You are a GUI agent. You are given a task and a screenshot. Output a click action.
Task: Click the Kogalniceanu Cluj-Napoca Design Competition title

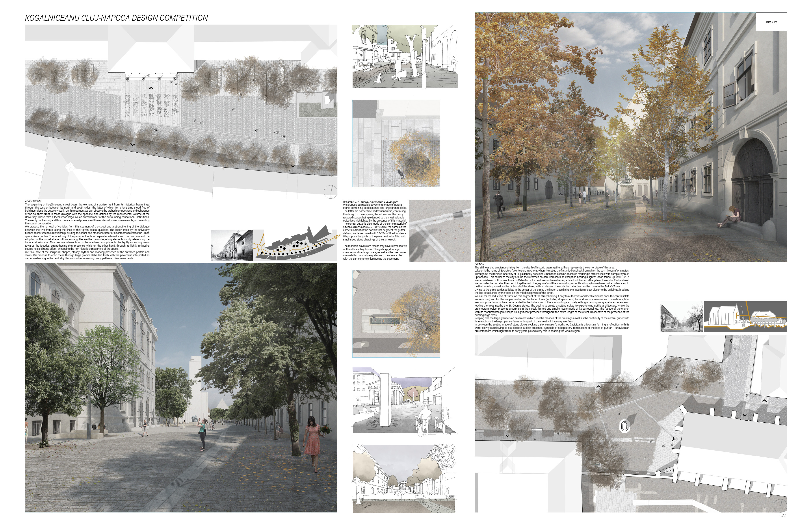click(116, 18)
